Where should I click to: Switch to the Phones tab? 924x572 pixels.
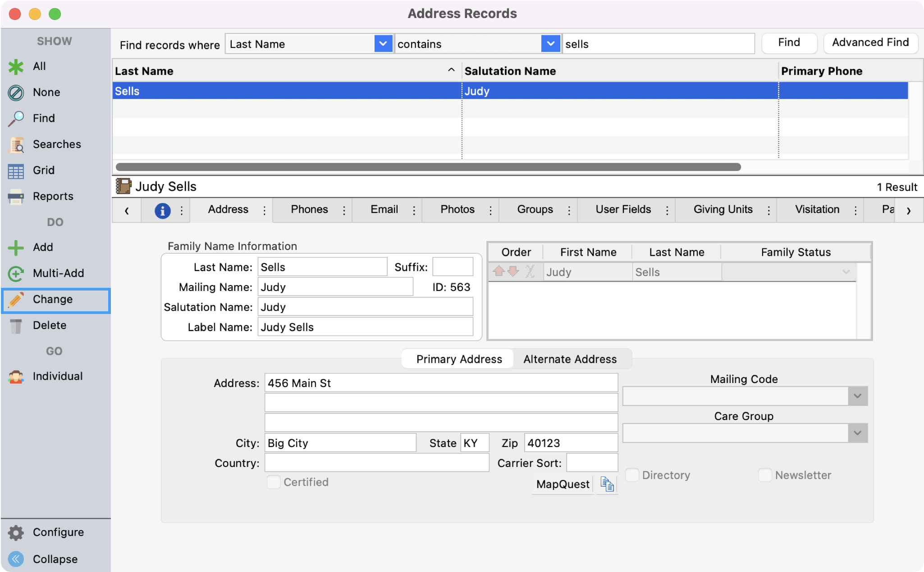(309, 210)
